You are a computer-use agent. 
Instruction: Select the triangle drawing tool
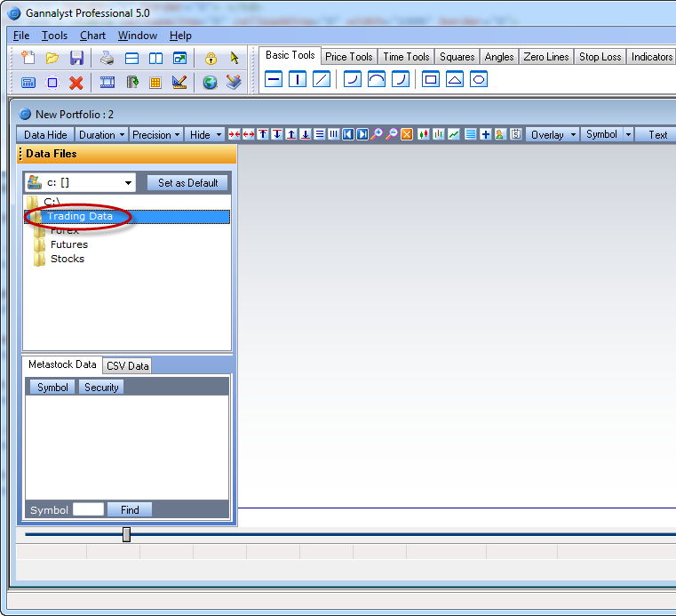point(455,79)
